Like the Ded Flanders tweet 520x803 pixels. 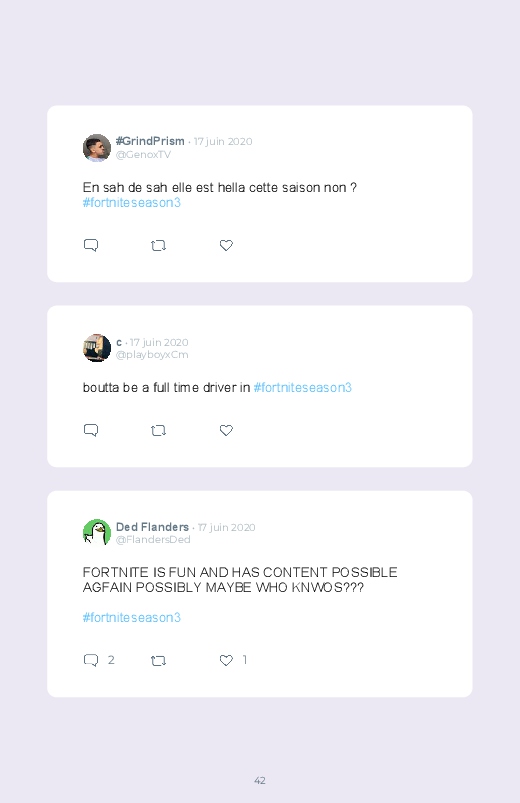(x=226, y=660)
